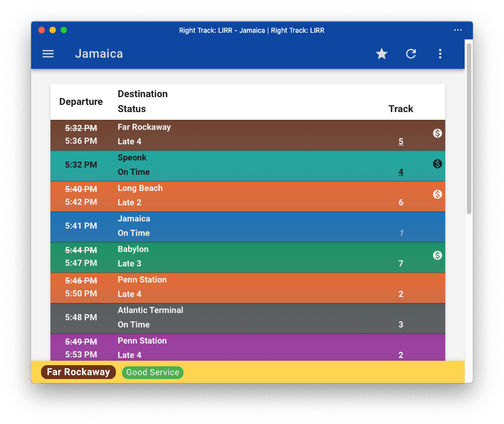Click fare icon on Far Rockaway row
This screenshot has width=504, height=424.
437,133
